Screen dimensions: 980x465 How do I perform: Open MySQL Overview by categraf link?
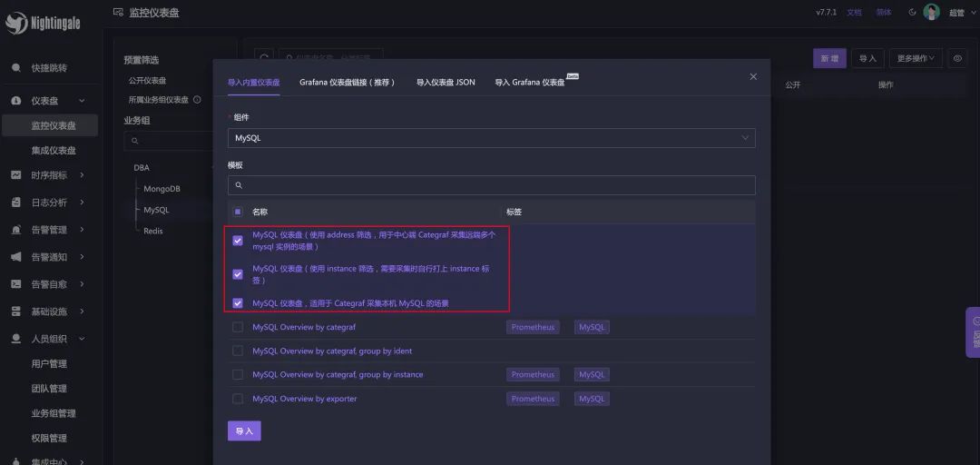[x=304, y=327]
